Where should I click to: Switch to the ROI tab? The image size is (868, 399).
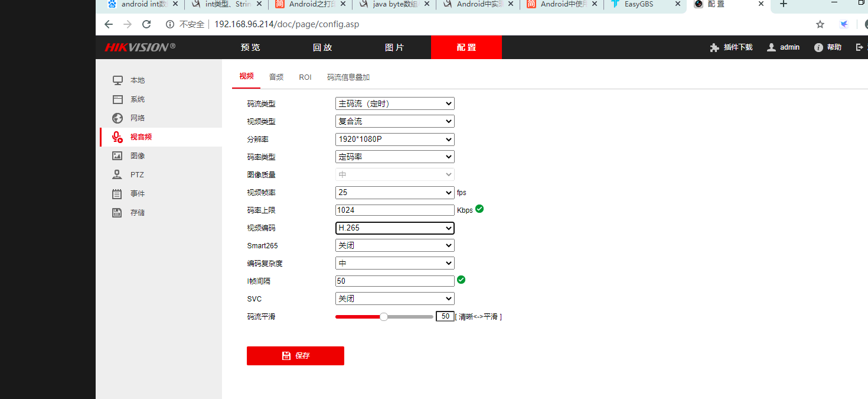click(305, 77)
